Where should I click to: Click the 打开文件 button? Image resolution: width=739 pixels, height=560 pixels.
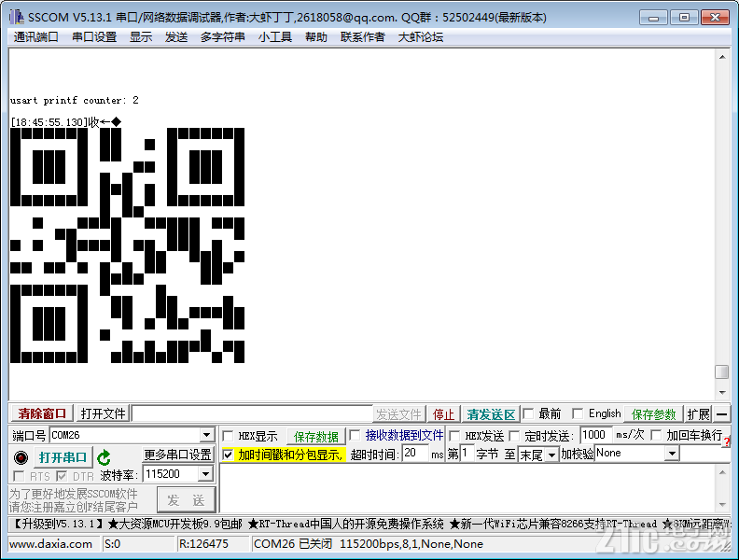pyautogui.click(x=103, y=413)
